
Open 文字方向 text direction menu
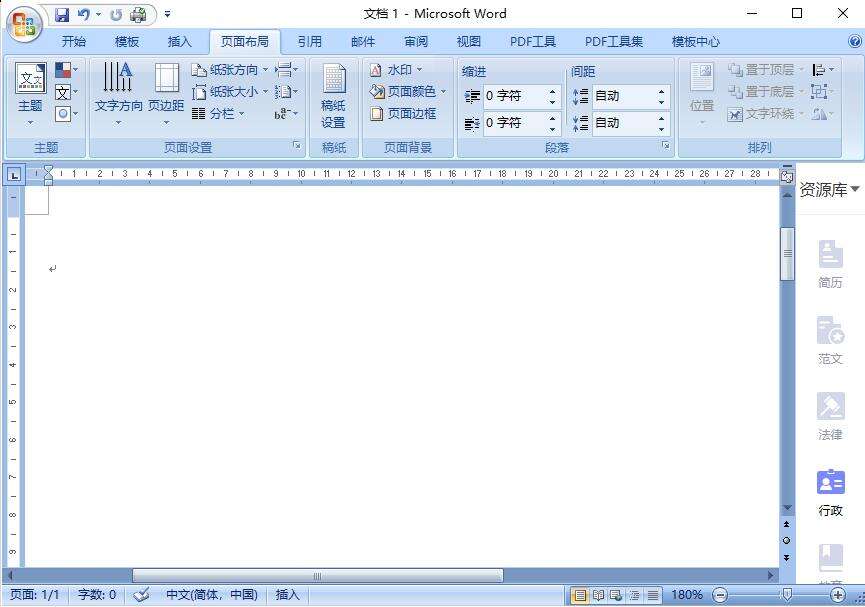click(118, 93)
